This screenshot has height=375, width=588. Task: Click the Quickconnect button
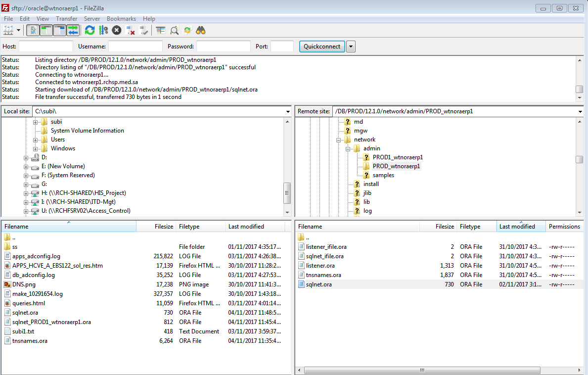pos(322,47)
